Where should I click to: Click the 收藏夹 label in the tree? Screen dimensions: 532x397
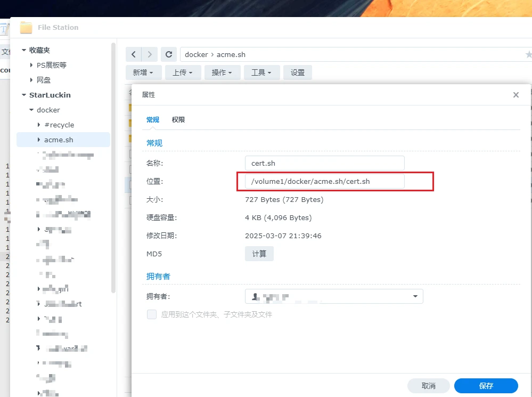39,50
